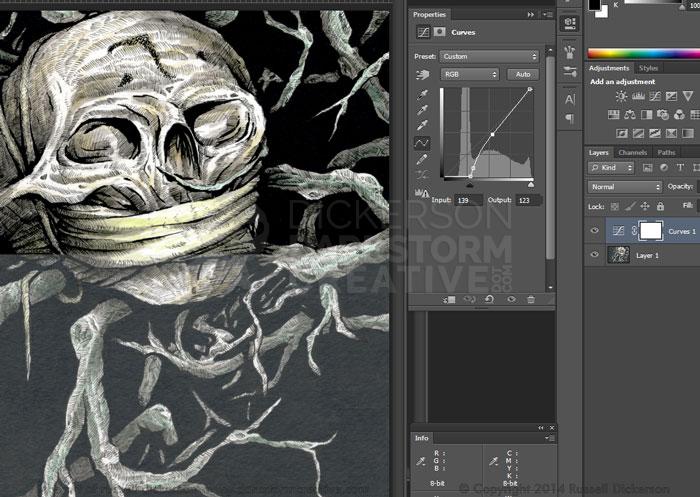Open the Normal blend mode dropdown
Screen dimensions: 700x497
pos(624,187)
